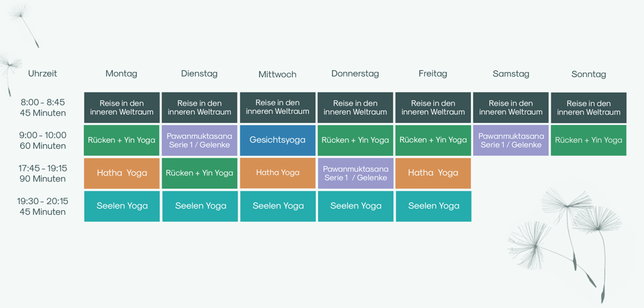
Task: Open Dienstag's Rücken + Yin Yoga class
Action: (x=200, y=173)
